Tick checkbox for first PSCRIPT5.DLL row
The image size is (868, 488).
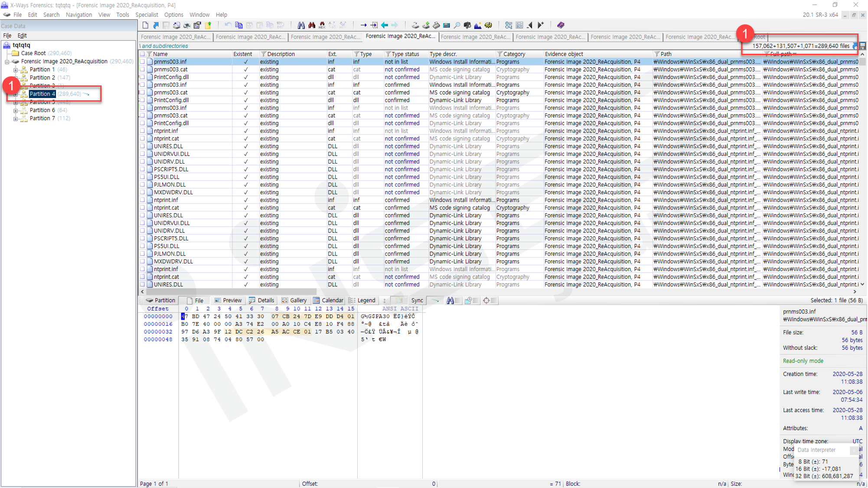142,169
